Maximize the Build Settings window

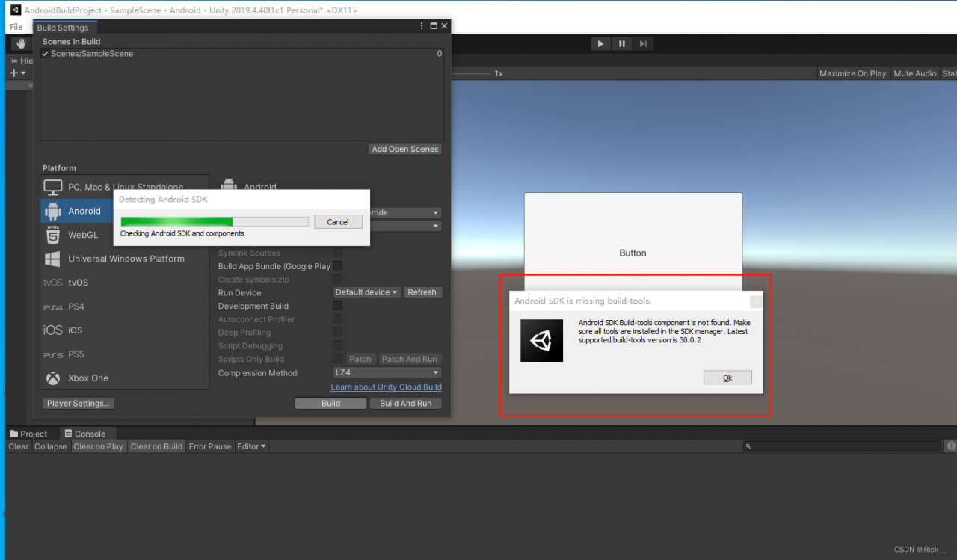pyautogui.click(x=433, y=26)
